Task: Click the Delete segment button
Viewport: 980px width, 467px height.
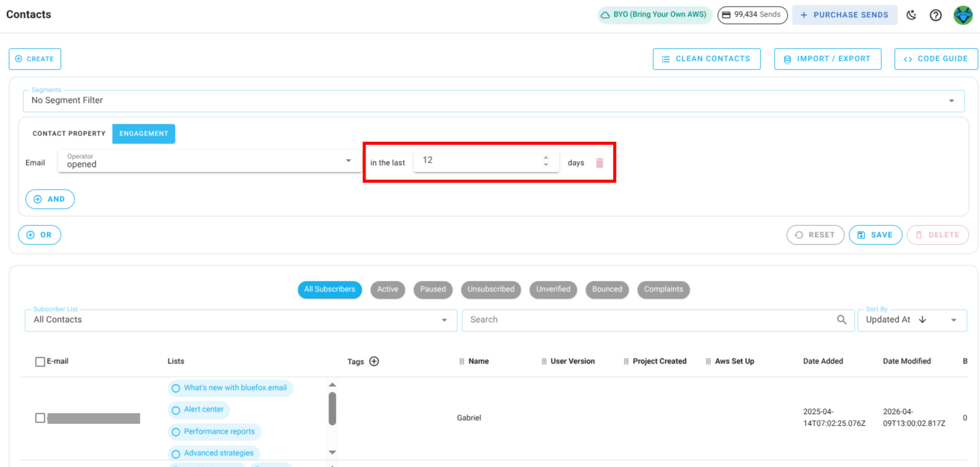Action: (938, 235)
